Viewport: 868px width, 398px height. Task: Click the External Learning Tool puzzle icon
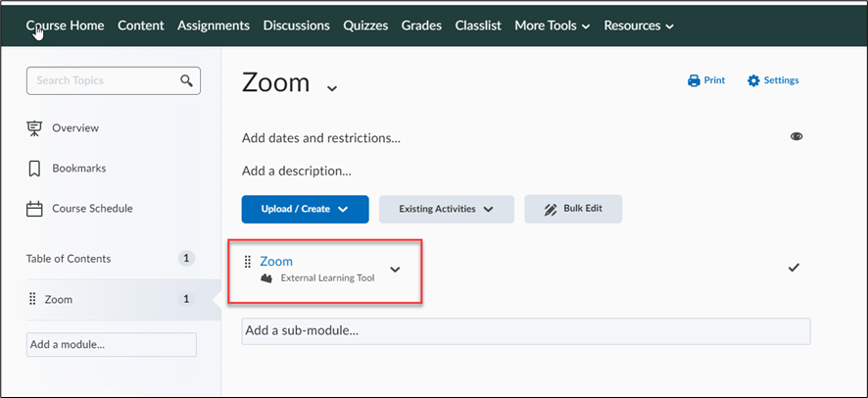pyautogui.click(x=266, y=278)
